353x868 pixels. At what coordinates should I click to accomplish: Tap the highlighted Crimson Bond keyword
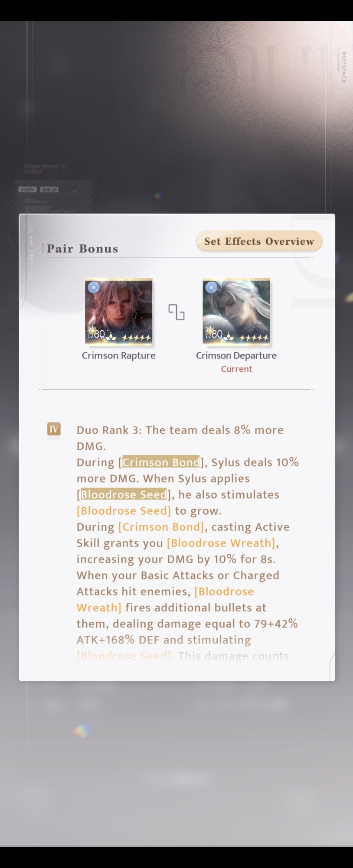point(161,462)
